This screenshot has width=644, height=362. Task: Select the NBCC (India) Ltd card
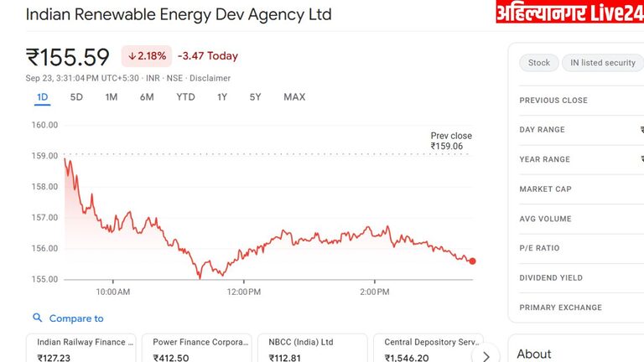(312, 349)
